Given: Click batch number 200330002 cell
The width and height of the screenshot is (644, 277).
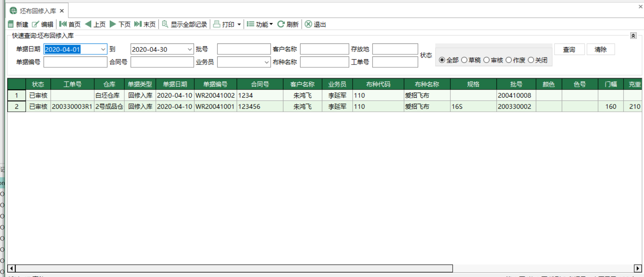Looking at the screenshot, I should (x=516, y=107).
